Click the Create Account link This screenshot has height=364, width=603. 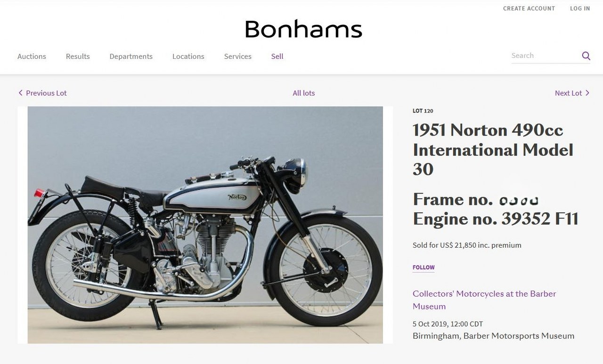point(529,8)
